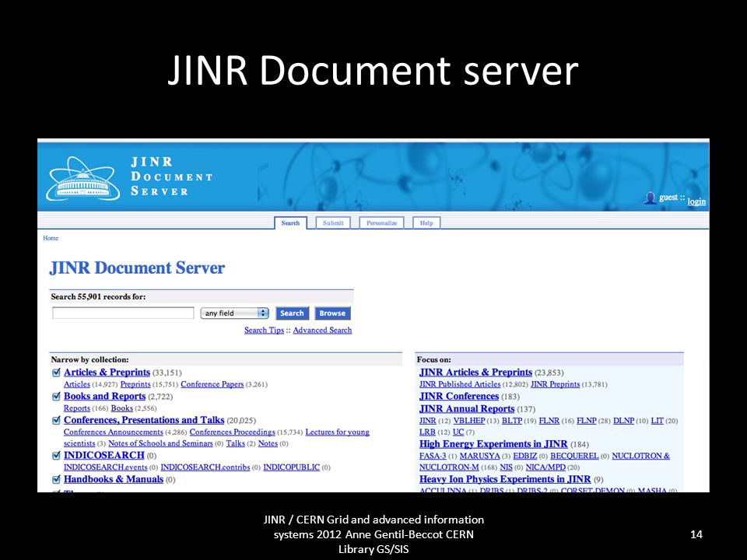Open Notes of Schools and Seminars

pyautogui.click(x=160, y=443)
